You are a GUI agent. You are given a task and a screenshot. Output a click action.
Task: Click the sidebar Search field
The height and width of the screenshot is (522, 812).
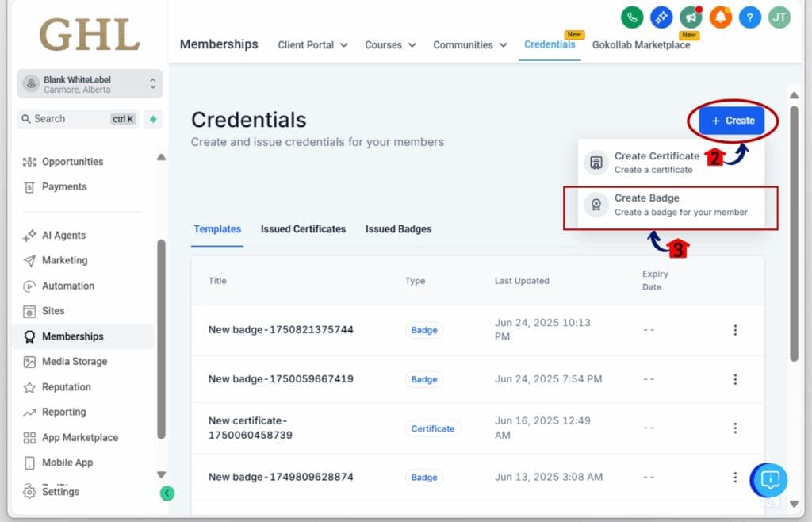[78, 119]
